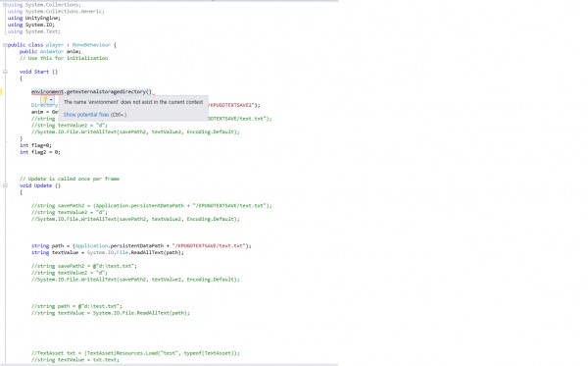Screen dimensions: 588x366
Task: Click '//string path = @"d:\test.txt";' comment
Action: 76,306
